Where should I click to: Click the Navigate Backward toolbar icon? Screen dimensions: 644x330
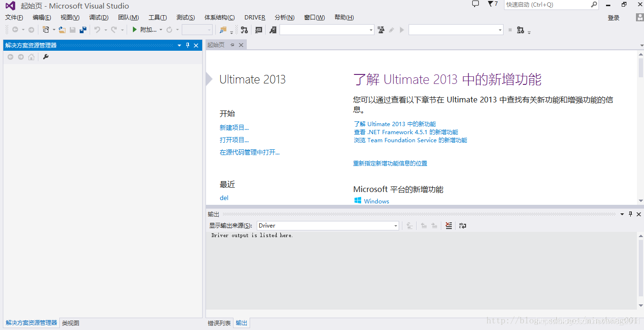(15, 30)
